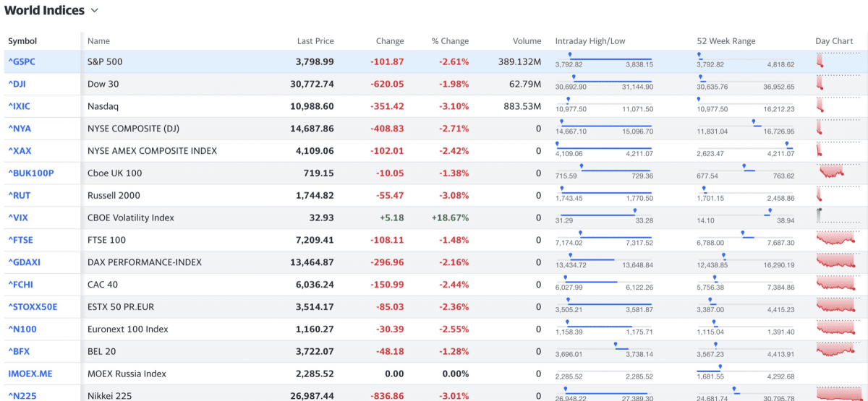The height and width of the screenshot is (401, 868).
Task: Click the last price 3,798.99
Action: (315, 62)
